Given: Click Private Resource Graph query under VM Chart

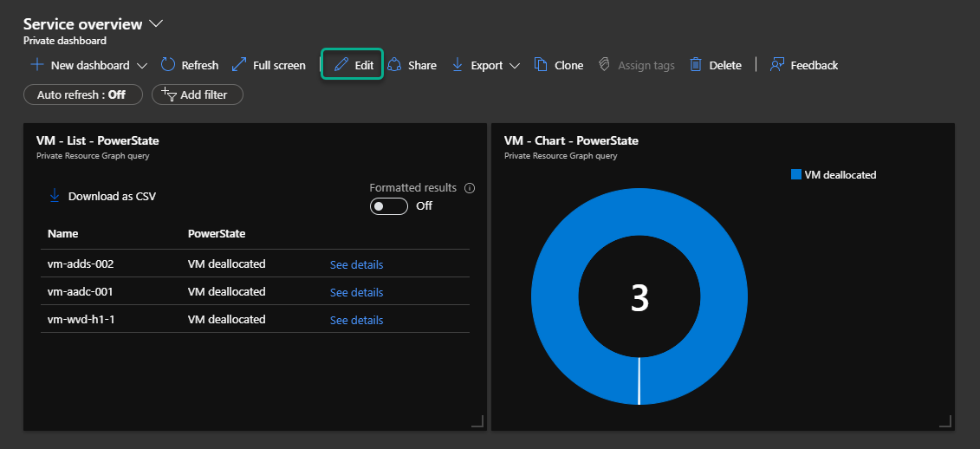Looking at the screenshot, I should click(x=561, y=156).
